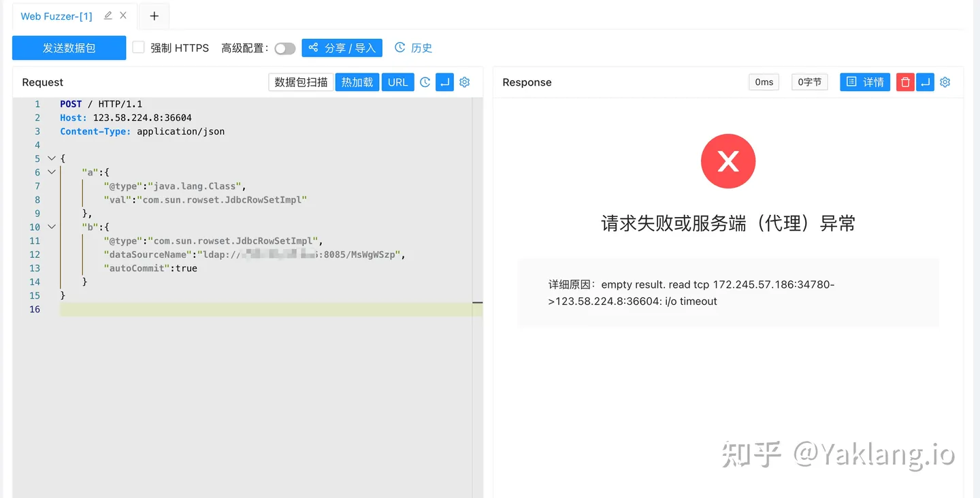This screenshot has width=980, height=498.
Task: Click the clock icon in Request toolbar
Action: [x=425, y=82]
